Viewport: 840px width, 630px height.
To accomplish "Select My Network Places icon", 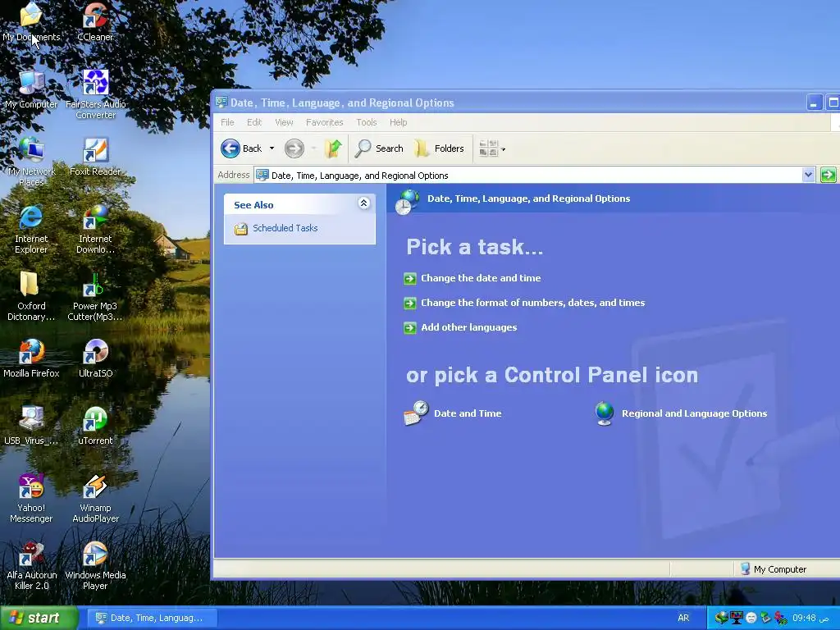I will 31,162.
